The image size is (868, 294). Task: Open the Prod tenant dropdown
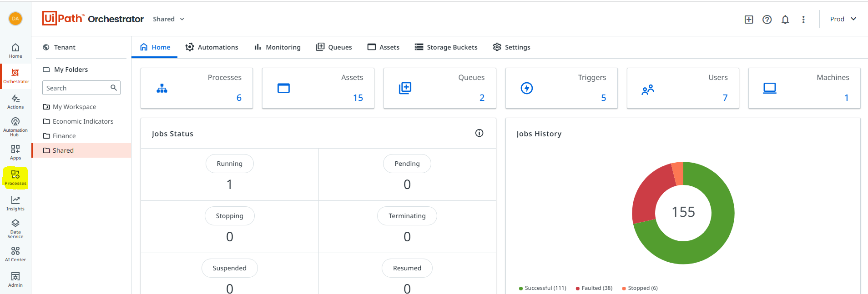click(843, 19)
